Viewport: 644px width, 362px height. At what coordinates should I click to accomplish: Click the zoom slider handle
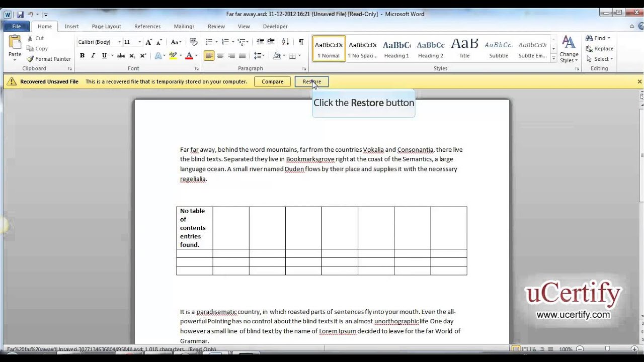(607, 349)
